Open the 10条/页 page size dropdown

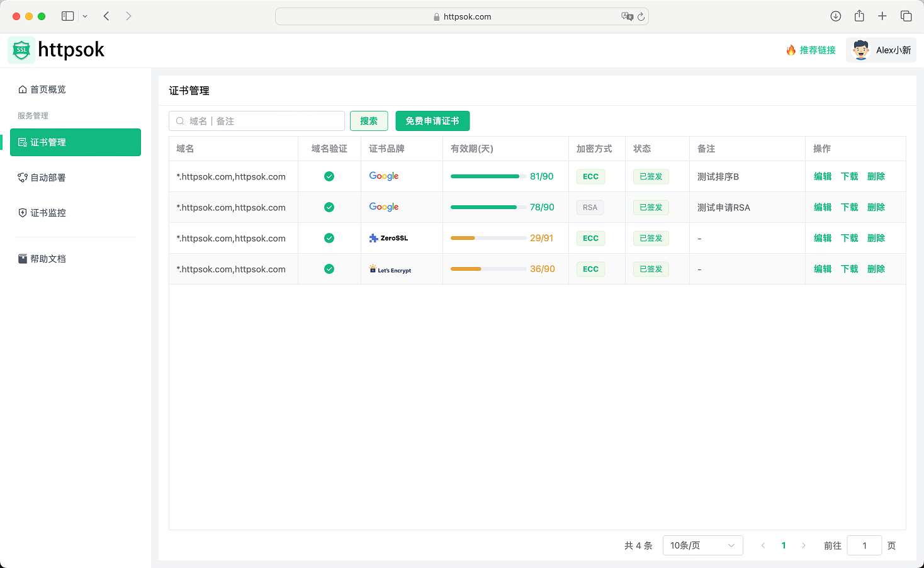[702, 545]
